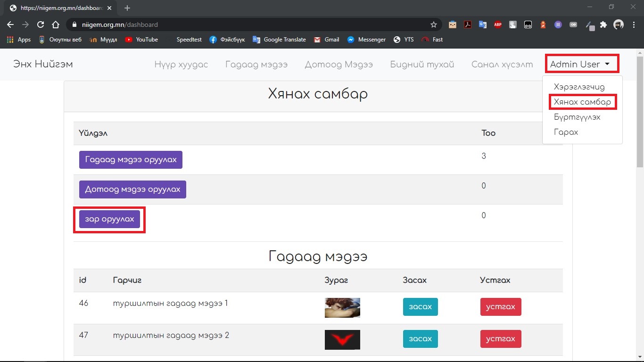Open the YouTube bookmark

pos(141,40)
